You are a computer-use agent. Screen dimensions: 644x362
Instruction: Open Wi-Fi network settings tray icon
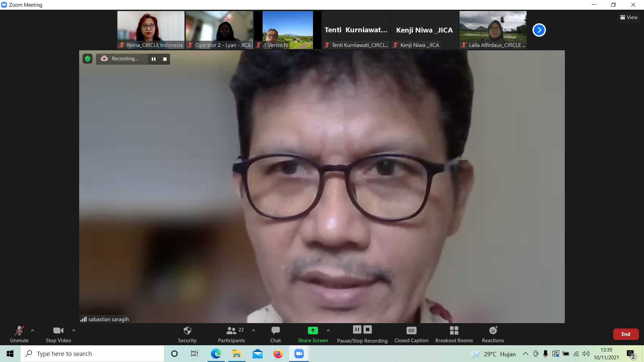pos(576,354)
